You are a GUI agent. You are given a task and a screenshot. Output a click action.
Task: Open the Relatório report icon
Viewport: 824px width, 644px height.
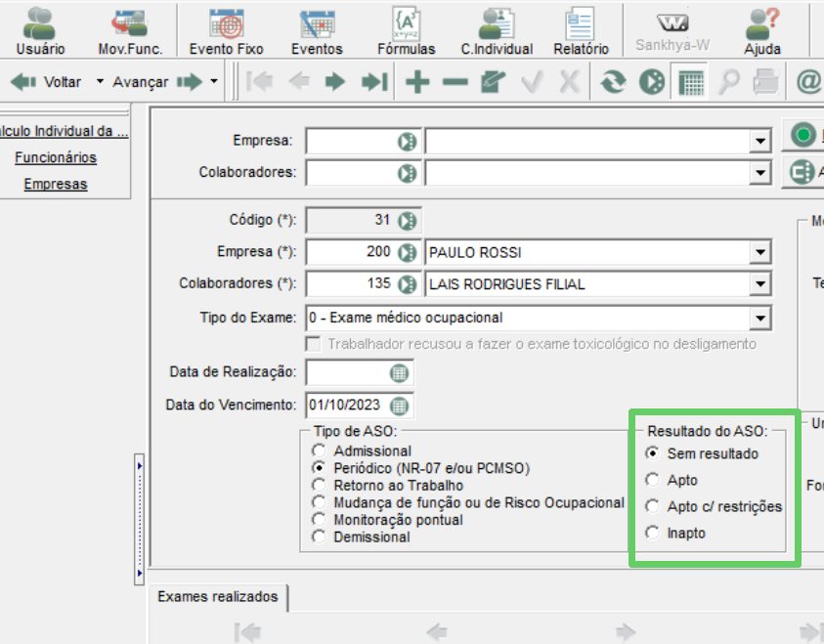coord(581,30)
